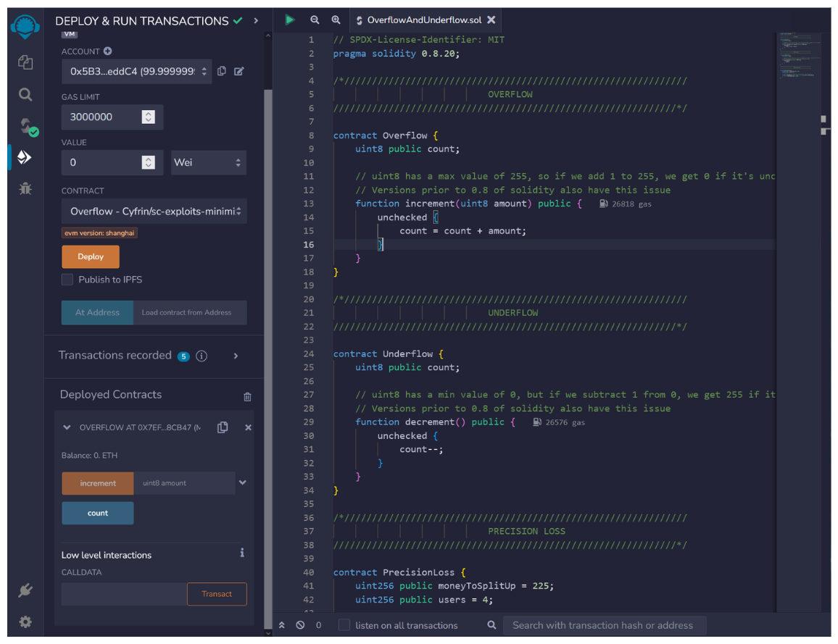The image size is (838, 644).
Task: Open the Plugin Manager plug icon
Action: click(x=25, y=590)
